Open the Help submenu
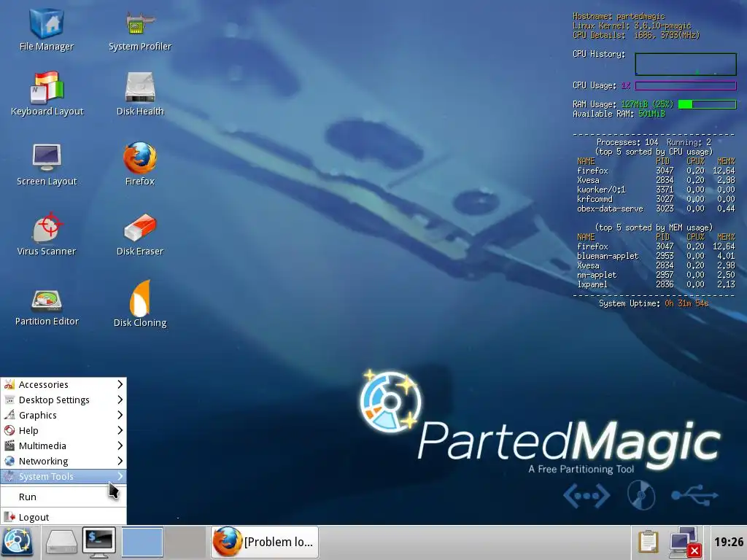This screenshot has height=560, width=747. coord(63,430)
